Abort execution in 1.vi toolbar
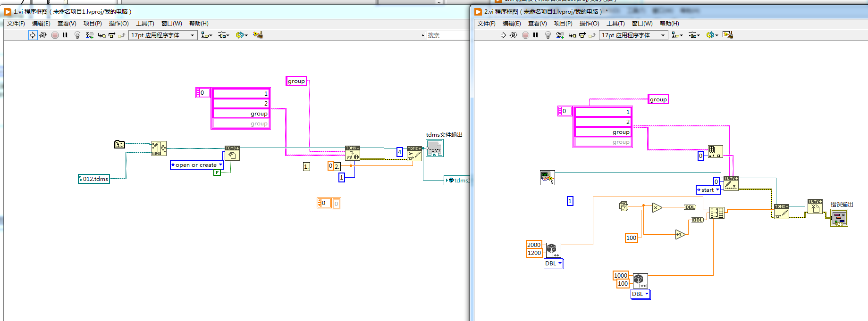Image resolution: width=868 pixels, height=321 pixels. click(x=55, y=35)
